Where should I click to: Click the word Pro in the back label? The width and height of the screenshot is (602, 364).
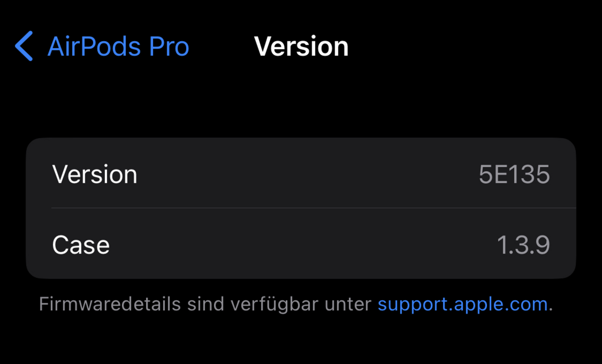coord(169,47)
